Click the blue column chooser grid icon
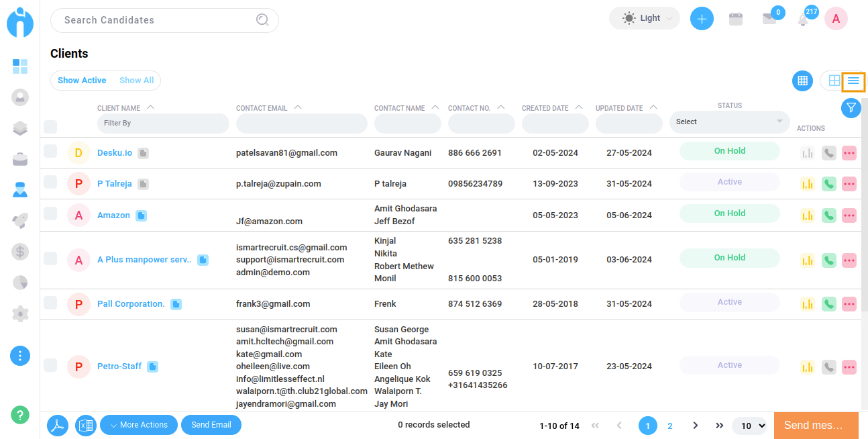This screenshot has height=439, width=868. pyautogui.click(x=802, y=81)
